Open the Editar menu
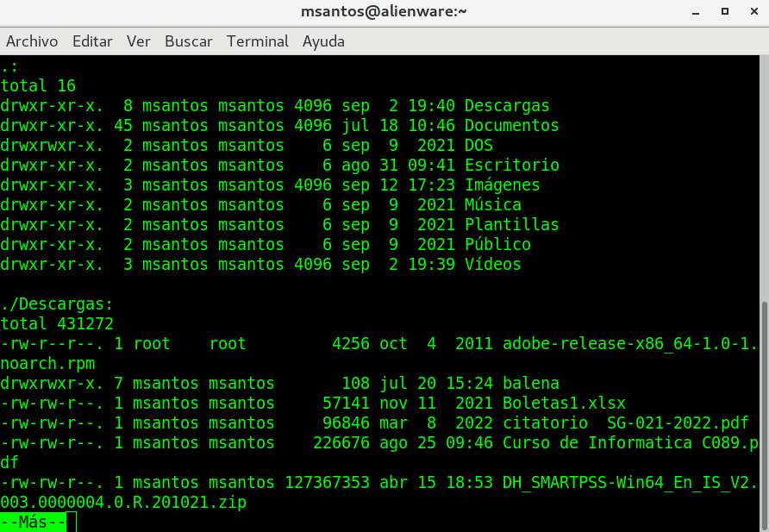Screen dimensions: 769x532 92,41
